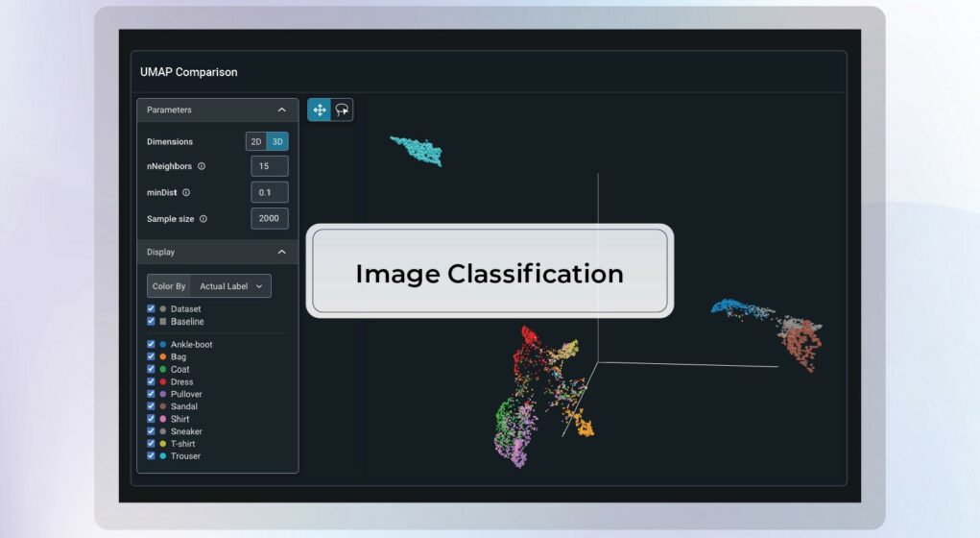Click the red Dress color dot
This screenshot has height=538, width=980.
point(163,381)
